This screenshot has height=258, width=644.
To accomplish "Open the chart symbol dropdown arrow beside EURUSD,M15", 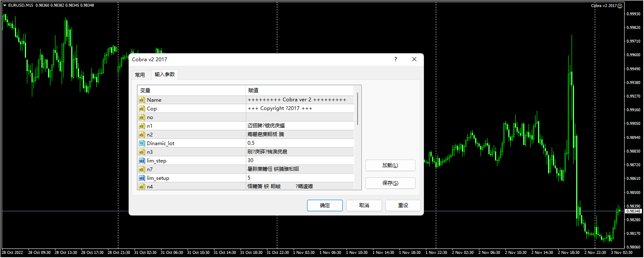I will pyautogui.click(x=5, y=5).
